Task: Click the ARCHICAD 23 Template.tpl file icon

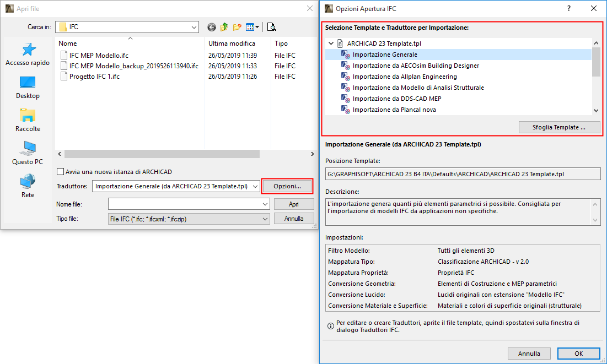Action: click(x=340, y=44)
